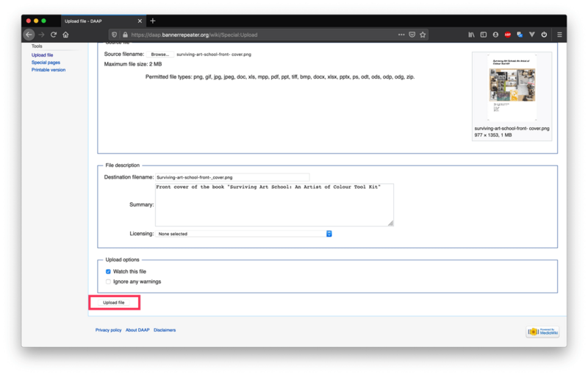Click Browse to choose a source file

click(x=159, y=54)
